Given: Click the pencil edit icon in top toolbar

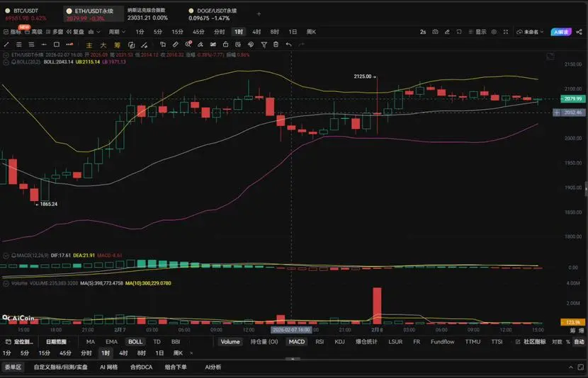Looking at the screenshot, I should click(447, 32).
